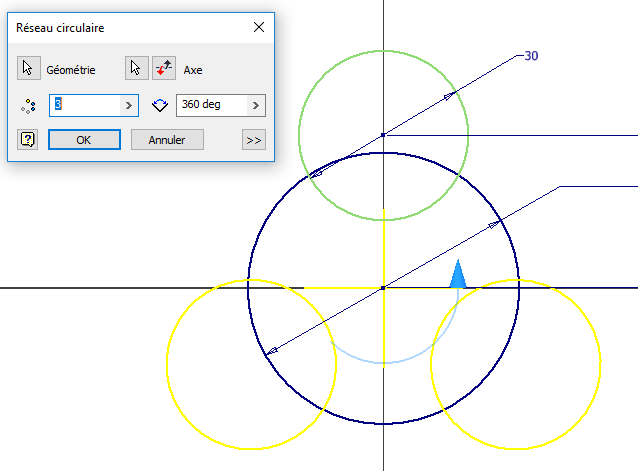
Task: Expand the count field arrow menu
Action: [x=129, y=105]
